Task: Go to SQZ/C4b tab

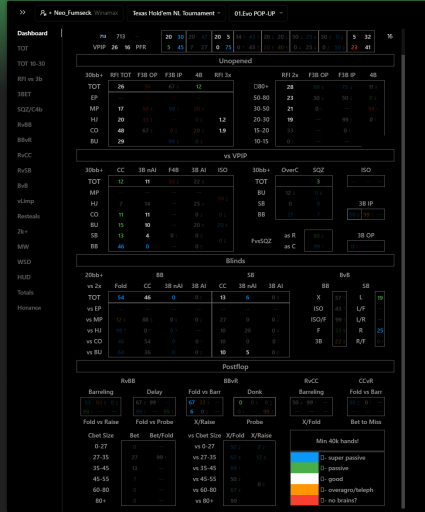Action: (30, 110)
